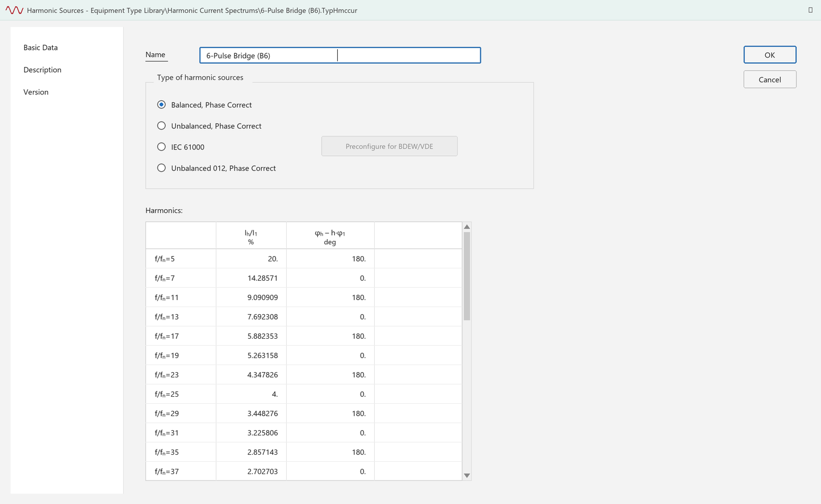Select row header f/fn=13
Screen dimensions: 821x504
(x=181, y=316)
